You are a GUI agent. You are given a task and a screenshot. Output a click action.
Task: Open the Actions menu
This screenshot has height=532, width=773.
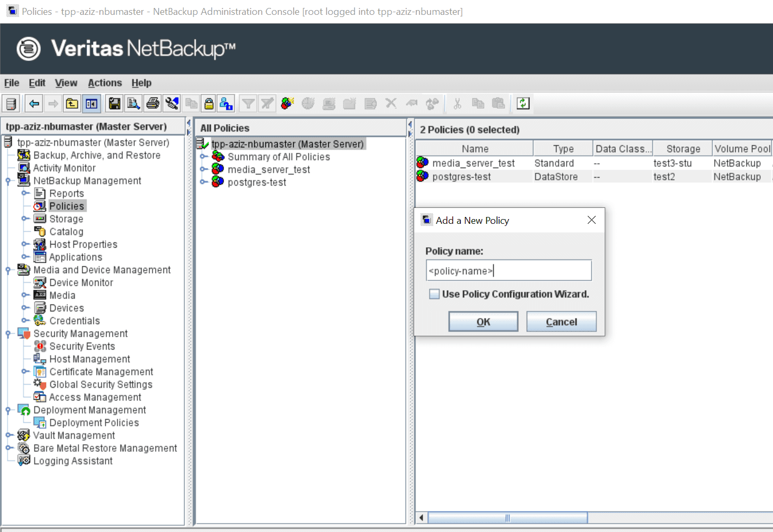[x=104, y=83]
